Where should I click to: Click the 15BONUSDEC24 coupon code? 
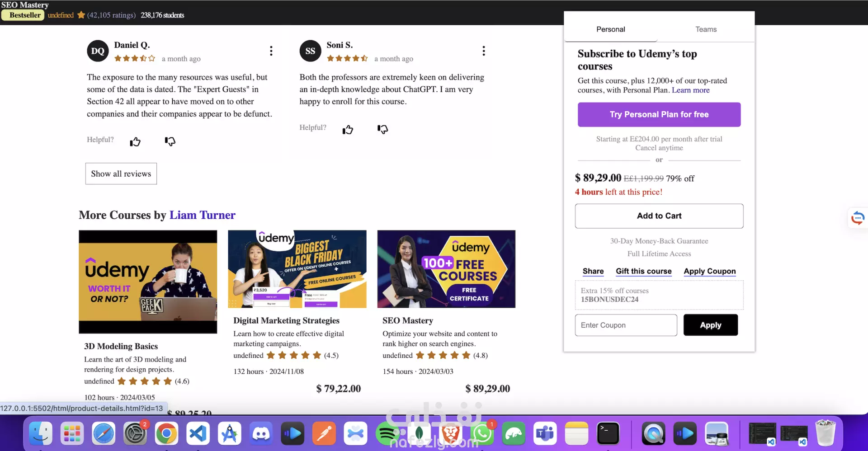click(609, 299)
